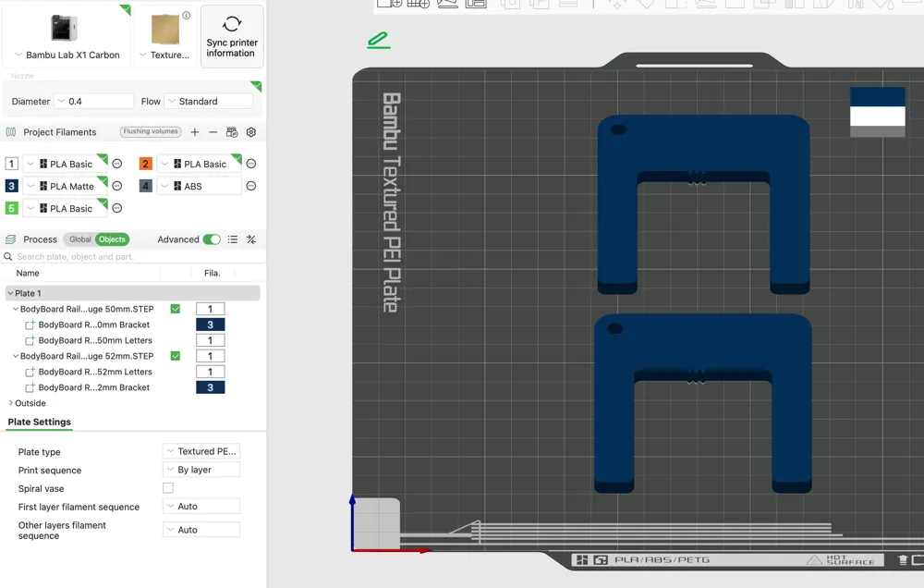Click filament 1 white color swatch
924x588 pixels.
(11, 164)
